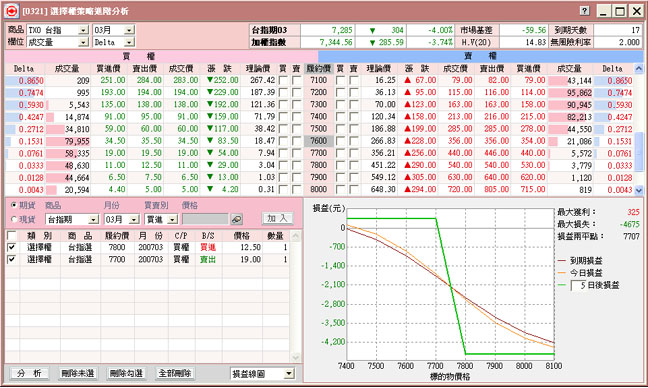This screenshot has width=648, height=388.
Task: Click scroll up arrow in positions list
Action: pos(295,236)
